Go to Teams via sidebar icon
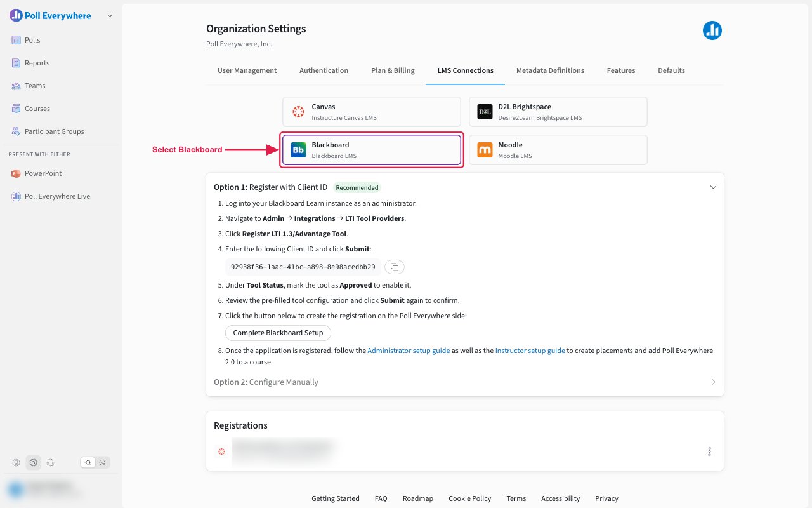 coord(16,86)
